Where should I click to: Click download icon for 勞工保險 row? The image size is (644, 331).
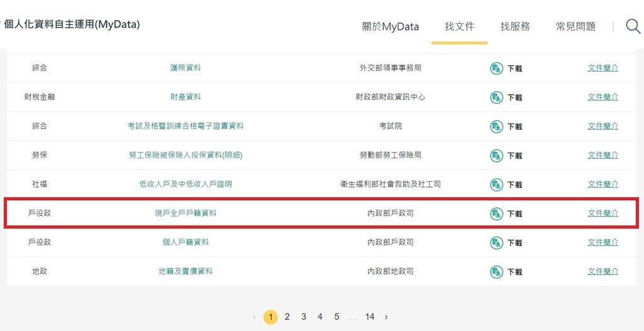[x=496, y=155]
